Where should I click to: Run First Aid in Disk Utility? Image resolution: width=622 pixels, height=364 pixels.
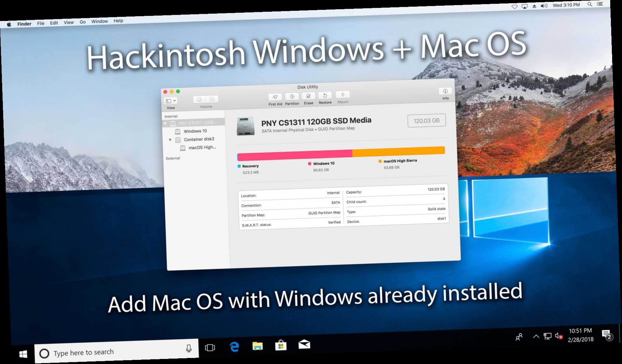pyautogui.click(x=275, y=97)
